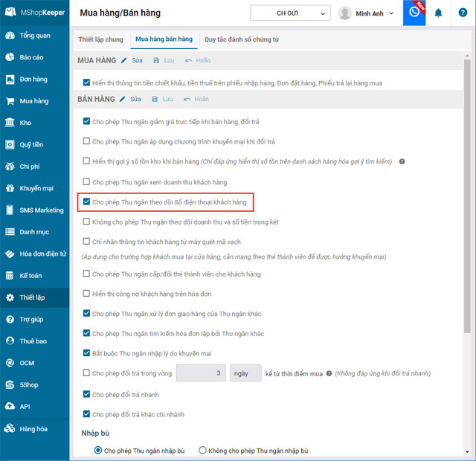Toggle Bắt buộc nhập lý do khuyến mại

point(86,353)
